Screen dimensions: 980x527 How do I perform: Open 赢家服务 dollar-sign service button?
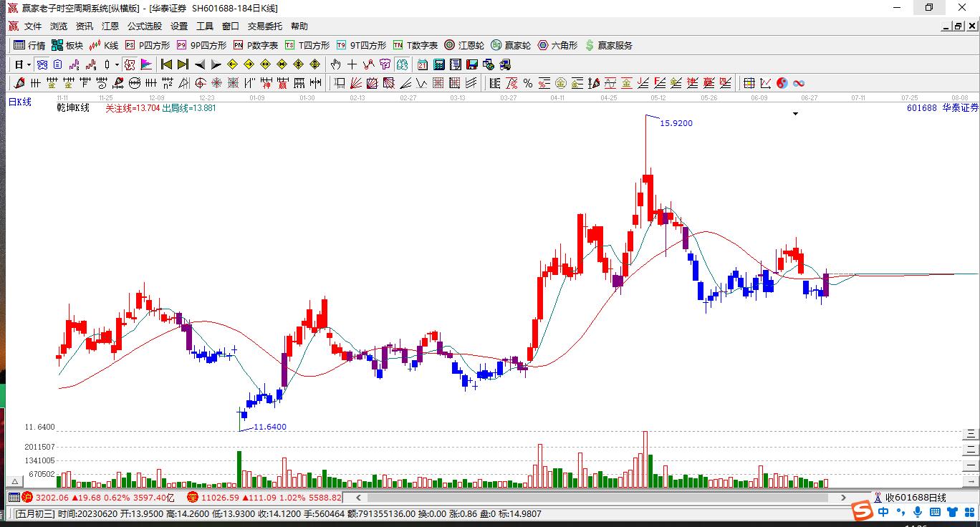pos(609,45)
